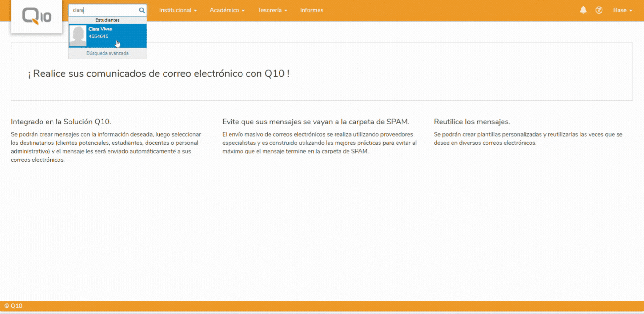Viewport: 644px width, 314px height.
Task: Click Clara Vivas profile picture thumbnail
Action: click(x=78, y=35)
